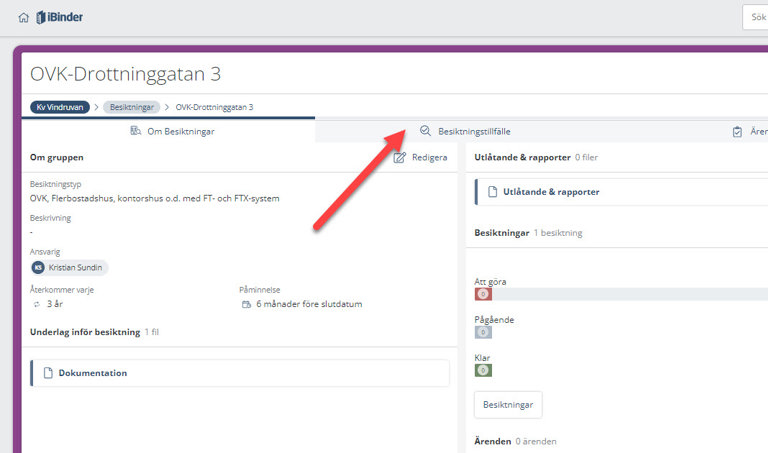Click the Kv Vindruvan breadcrumb
Screen dimensions: 768x453
coord(60,107)
